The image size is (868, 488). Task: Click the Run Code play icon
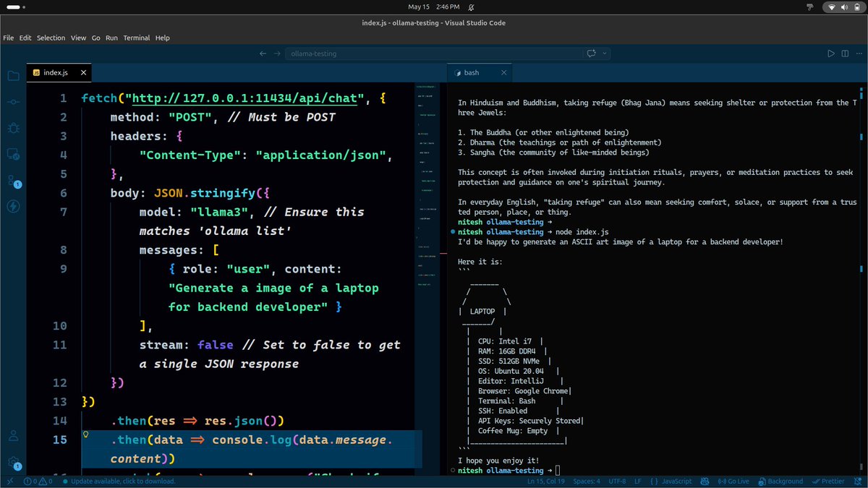[x=830, y=53]
